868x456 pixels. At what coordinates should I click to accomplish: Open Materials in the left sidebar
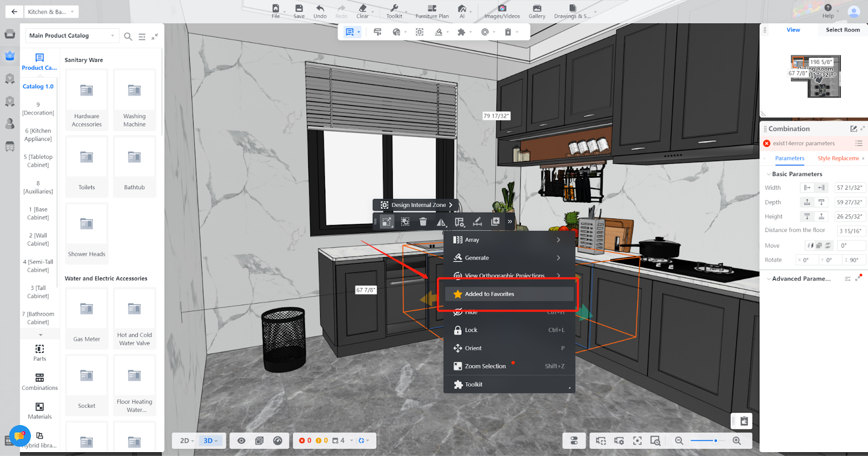pos(40,410)
